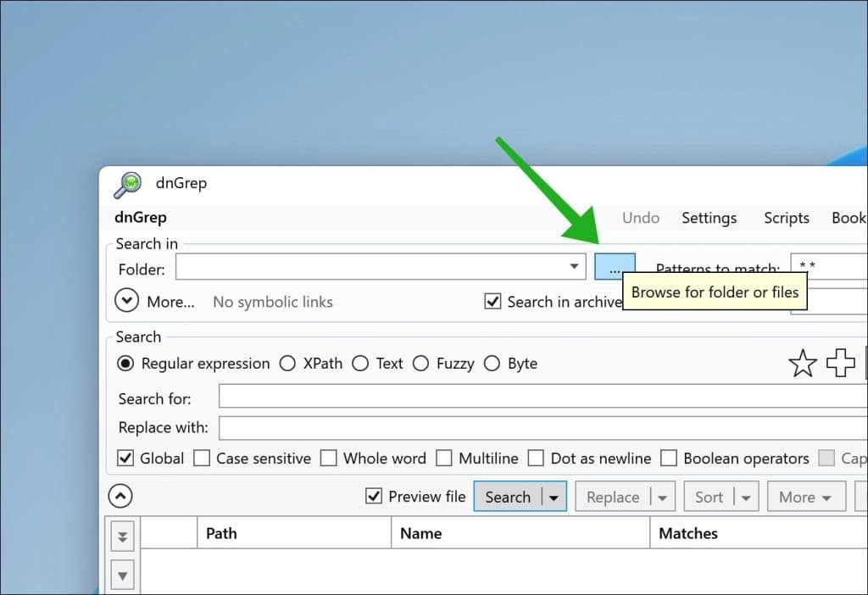868x595 pixels.
Task: Click the Search button
Action: click(x=508, y=497)
